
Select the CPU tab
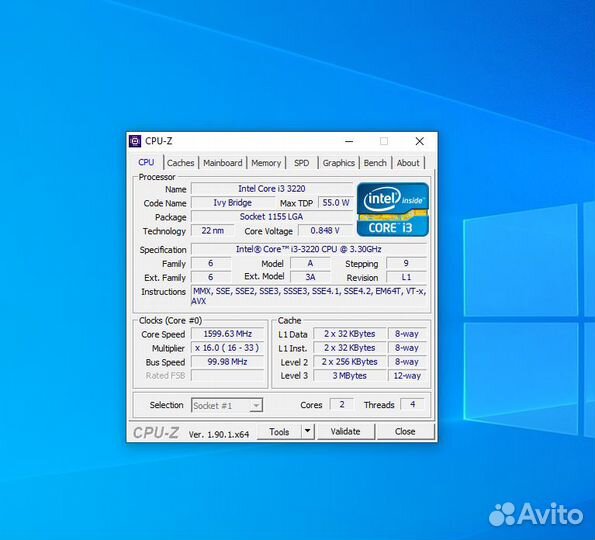(x=146, y=162)
